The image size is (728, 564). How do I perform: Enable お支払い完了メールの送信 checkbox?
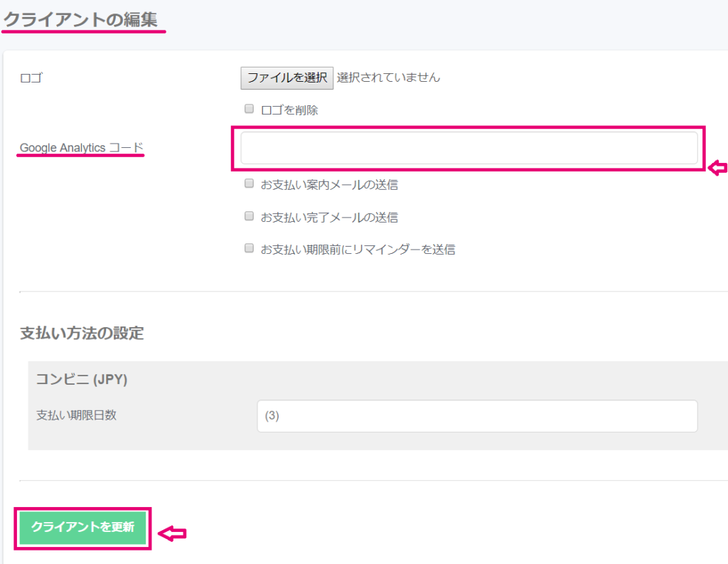point(250,216)
